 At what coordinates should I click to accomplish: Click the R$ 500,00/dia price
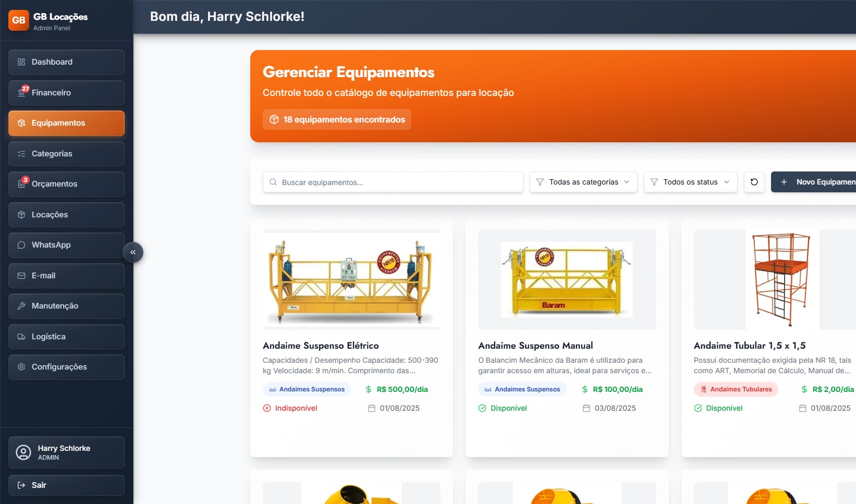pyautogui.click(x=402, y=389)
